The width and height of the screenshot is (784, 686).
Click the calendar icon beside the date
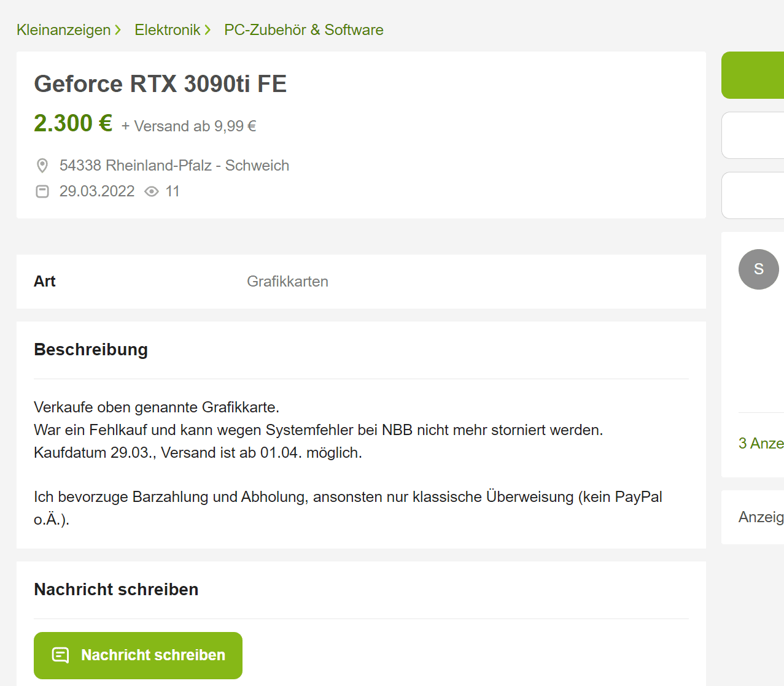[x=42, y=191]
